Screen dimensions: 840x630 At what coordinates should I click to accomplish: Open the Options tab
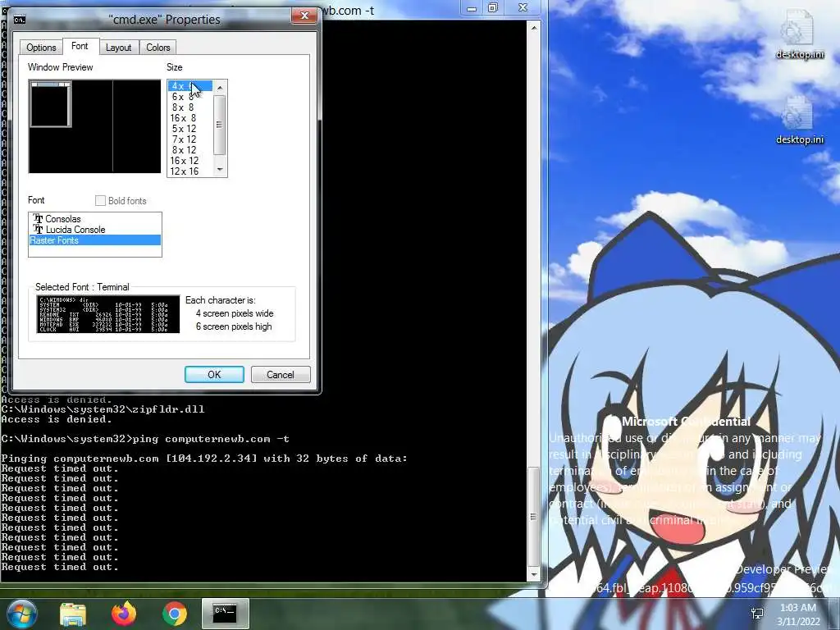(41, 47)
